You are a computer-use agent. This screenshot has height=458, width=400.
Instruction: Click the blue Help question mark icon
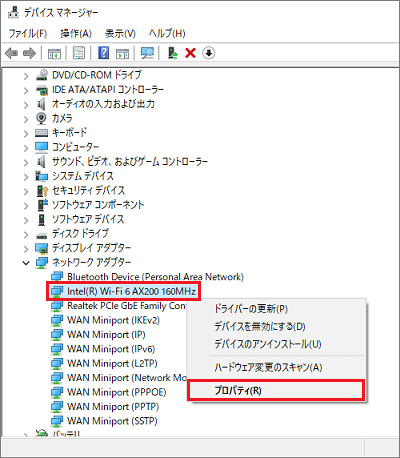coord(104,53)
